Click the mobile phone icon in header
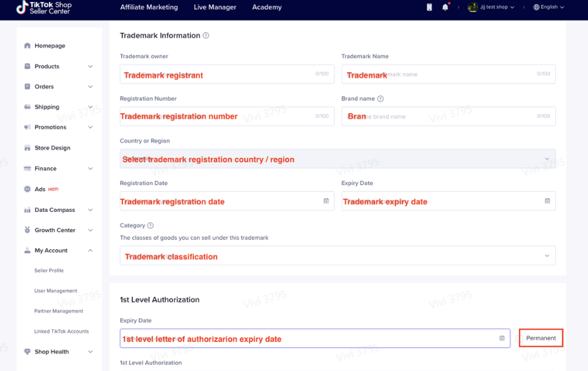This screenshot has width=588, height=371. (429, 7)
